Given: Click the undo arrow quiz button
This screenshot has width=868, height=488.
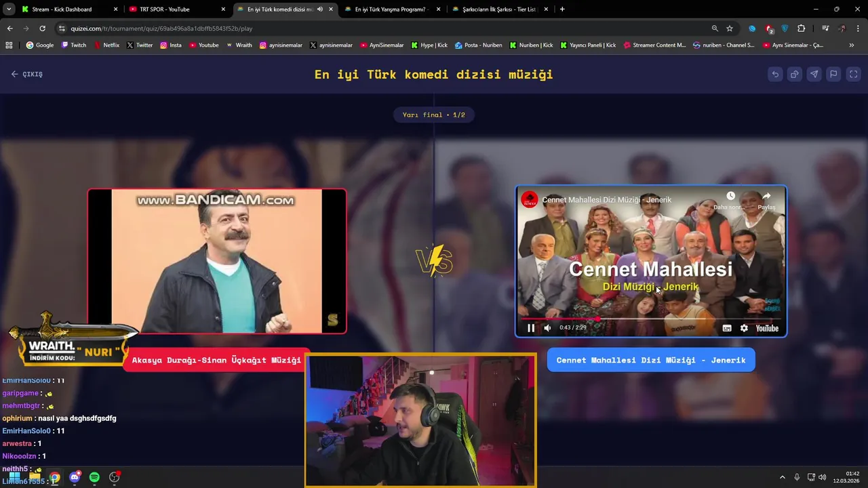Looking at the screenshot, I should [775, 74].
